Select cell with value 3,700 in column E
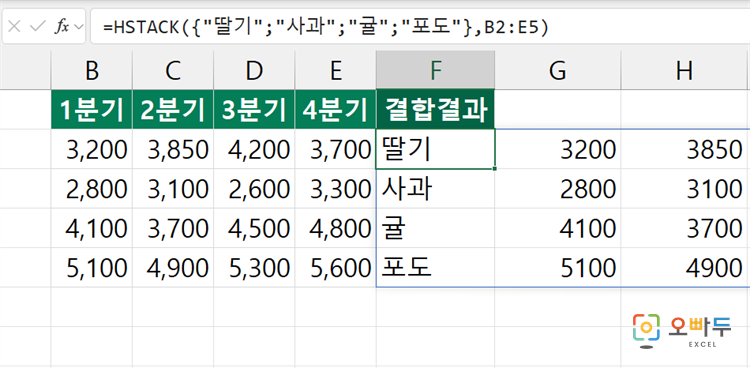750x368 pixels. [335, 149]
